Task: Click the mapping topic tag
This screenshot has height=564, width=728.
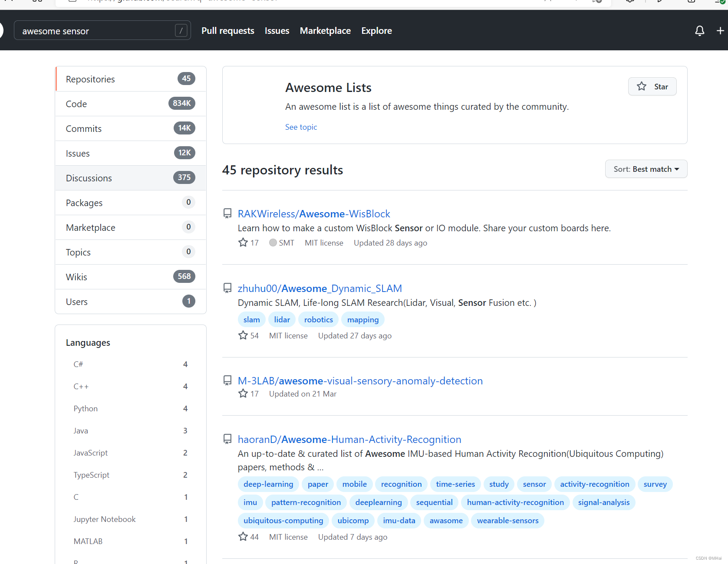Action: click(363, 319)
